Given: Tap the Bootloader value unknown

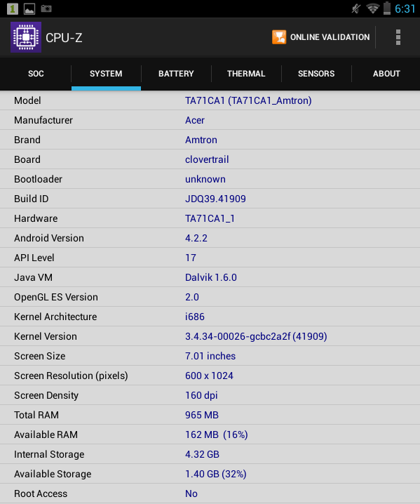Looking at the screenshot, I should point(205,179).
